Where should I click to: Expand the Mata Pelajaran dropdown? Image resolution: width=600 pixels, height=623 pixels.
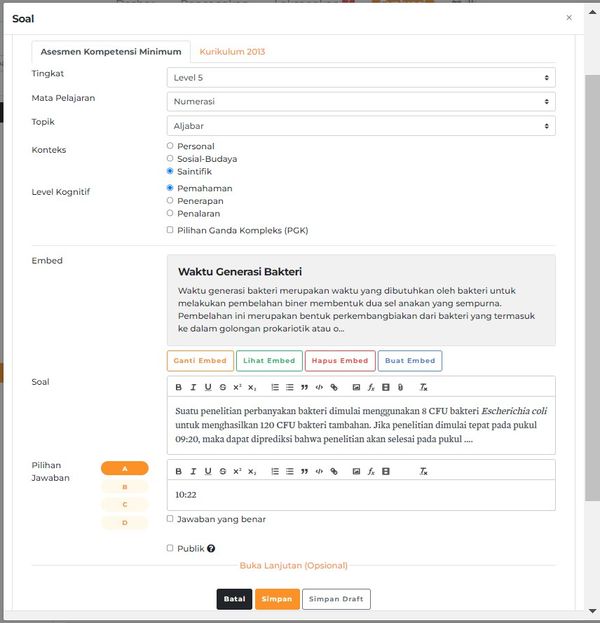pyautogui.click(x=360, y=101)
